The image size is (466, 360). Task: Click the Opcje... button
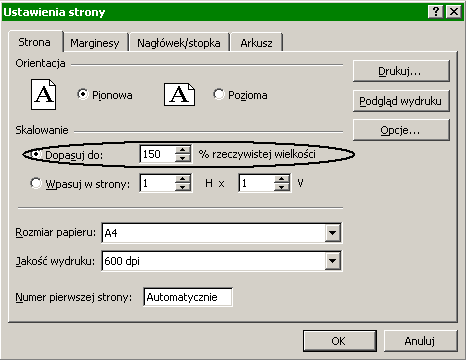(401, 130)
